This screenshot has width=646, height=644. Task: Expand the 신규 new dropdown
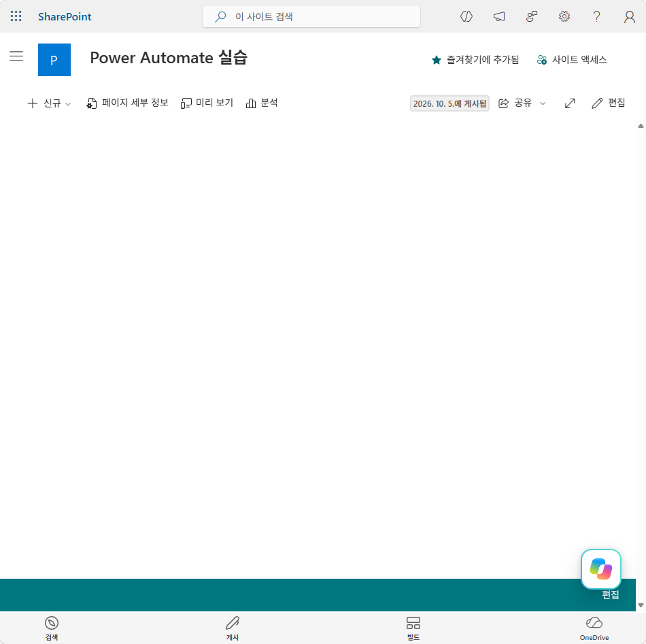point(49,103)
